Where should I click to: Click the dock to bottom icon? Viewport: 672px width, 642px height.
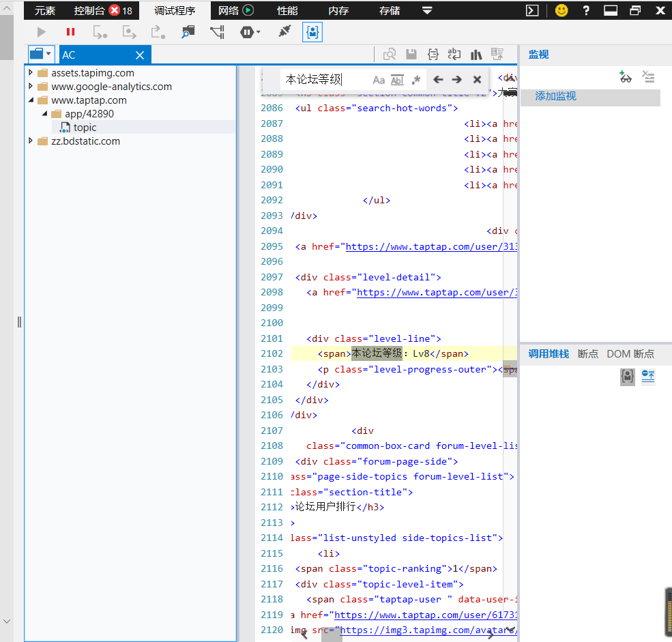click(611, 10)
